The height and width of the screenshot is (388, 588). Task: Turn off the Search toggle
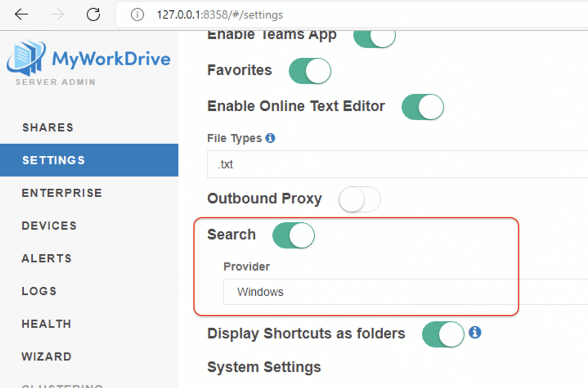pyautogui.click(x=293, y=235)
